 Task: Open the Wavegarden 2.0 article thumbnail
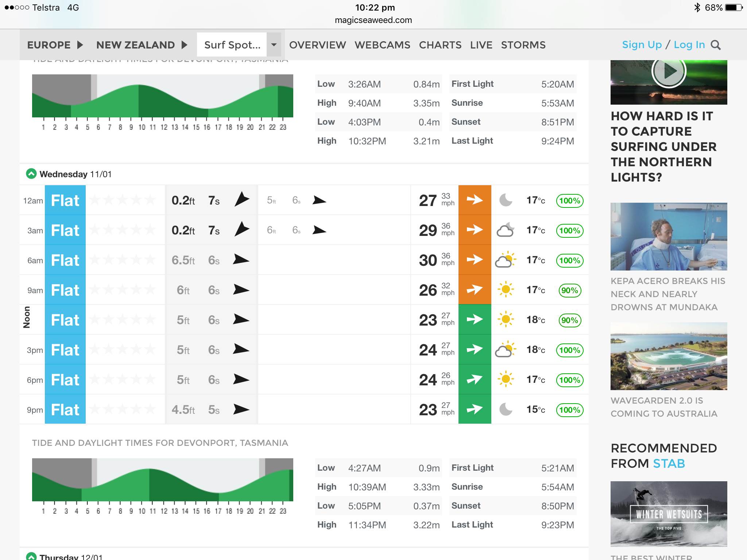pos(669,356)
